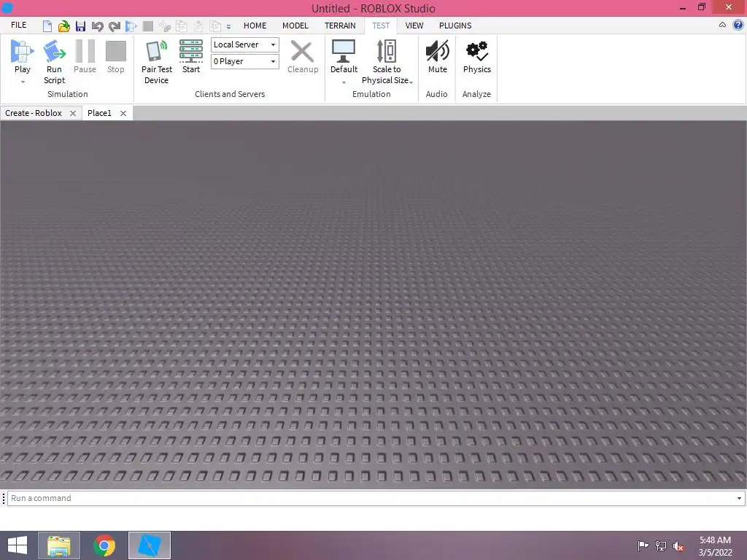Mute the audio
The image size is (747, 560).
pos(438,56)
